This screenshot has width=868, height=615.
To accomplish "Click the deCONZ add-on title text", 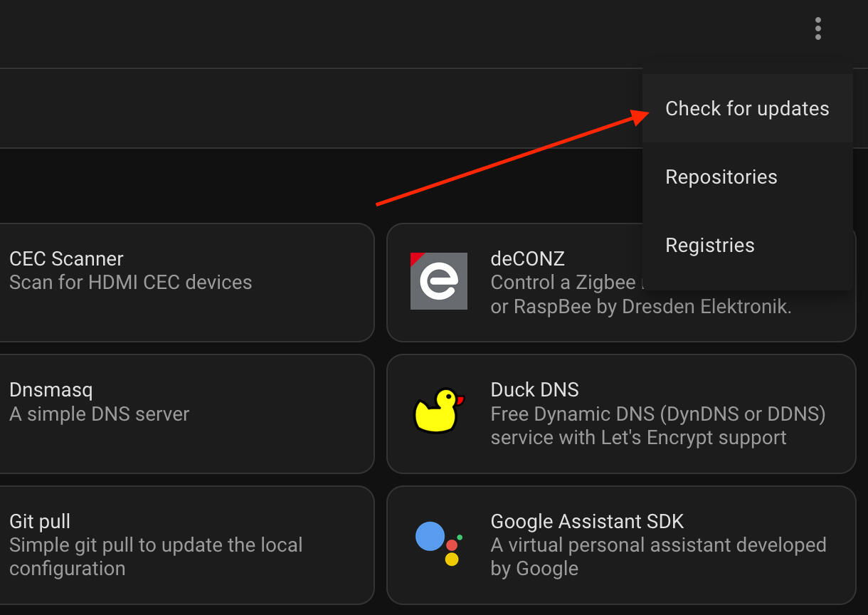I will click(527, 258).
